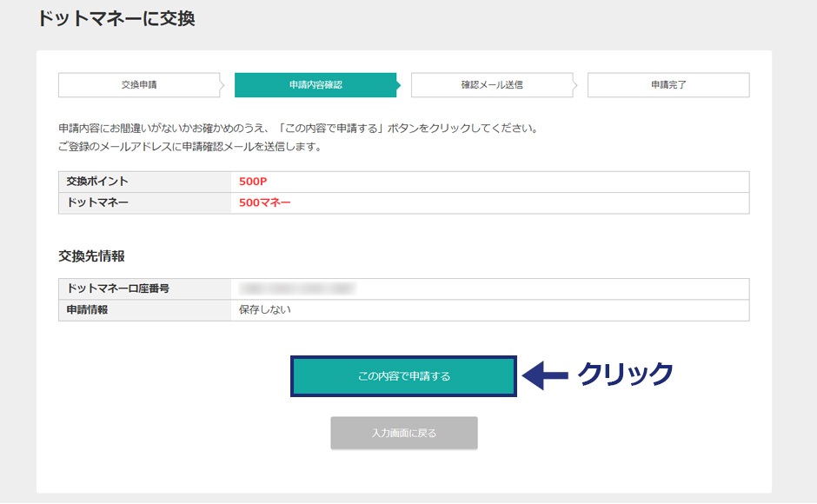Select the red 500P value

pyautogui.click(x=253, y=182)
